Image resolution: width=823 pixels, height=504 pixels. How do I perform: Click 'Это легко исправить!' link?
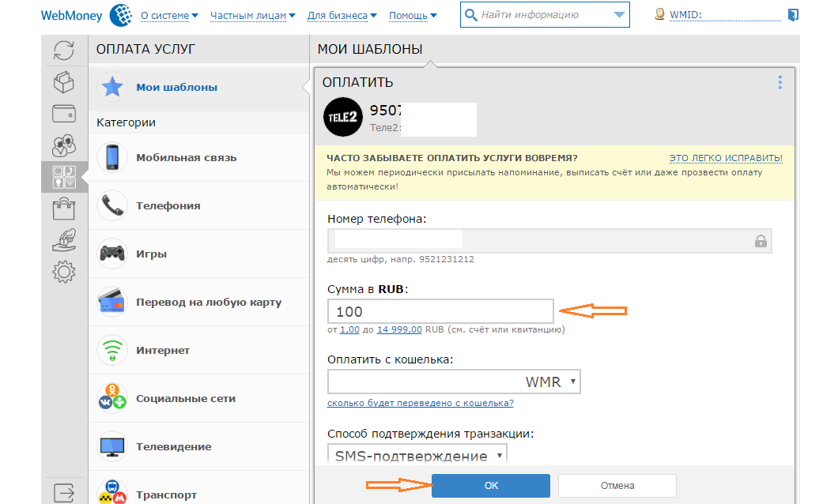coord(726,158)
